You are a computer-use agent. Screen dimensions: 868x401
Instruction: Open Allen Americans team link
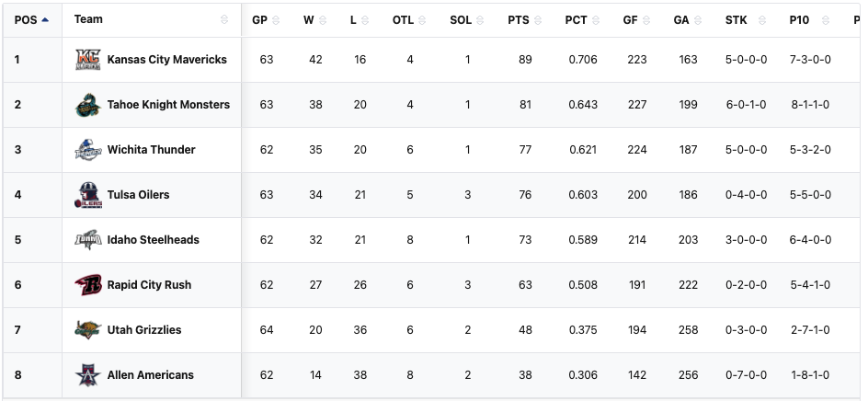150,375
